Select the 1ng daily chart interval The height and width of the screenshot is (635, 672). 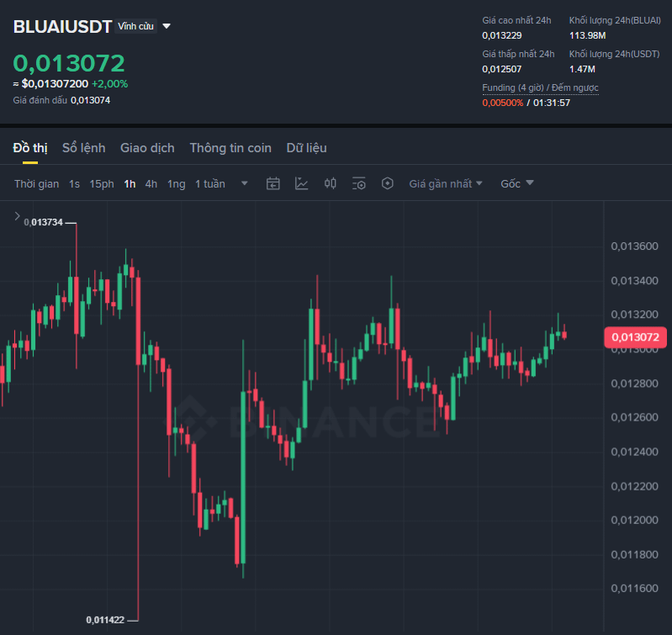point(176,184)
